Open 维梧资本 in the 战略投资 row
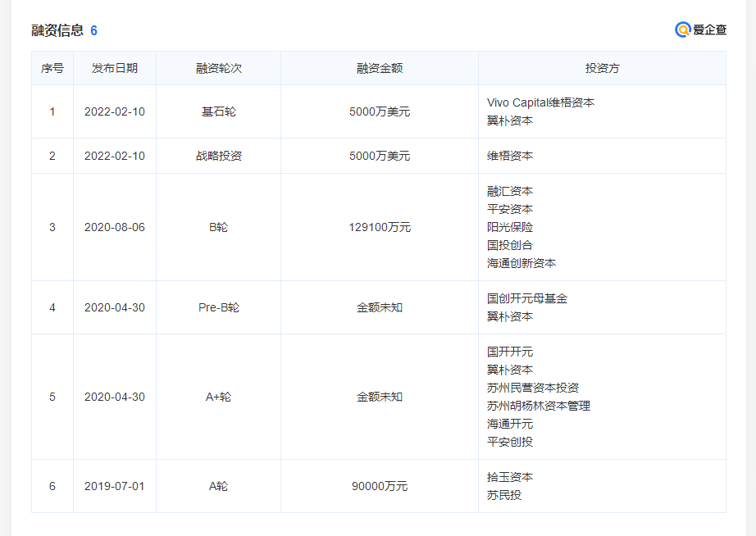The width and height of the screenshot is (756, 536). 509,156
